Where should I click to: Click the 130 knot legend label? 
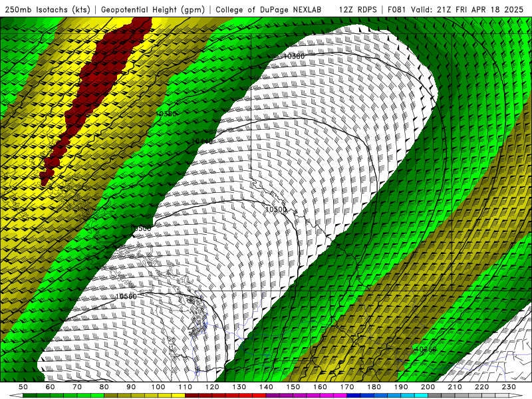pyautogui.click(x=239, y=387)
